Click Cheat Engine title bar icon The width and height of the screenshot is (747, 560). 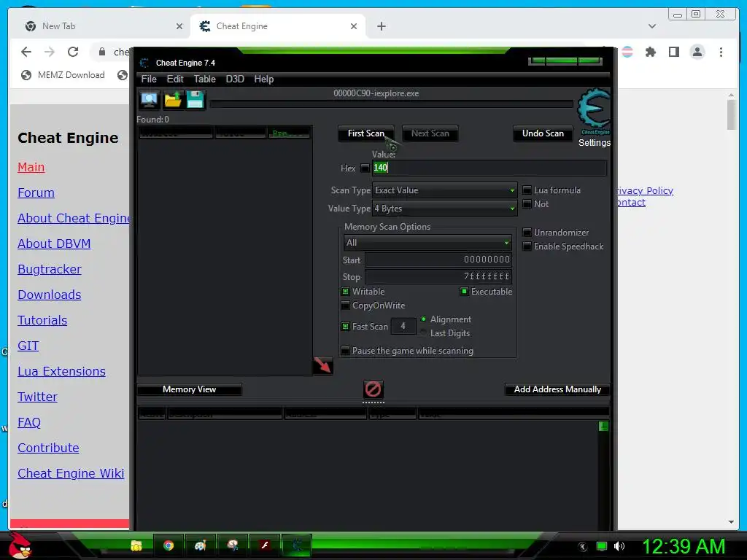pos(144,63)
